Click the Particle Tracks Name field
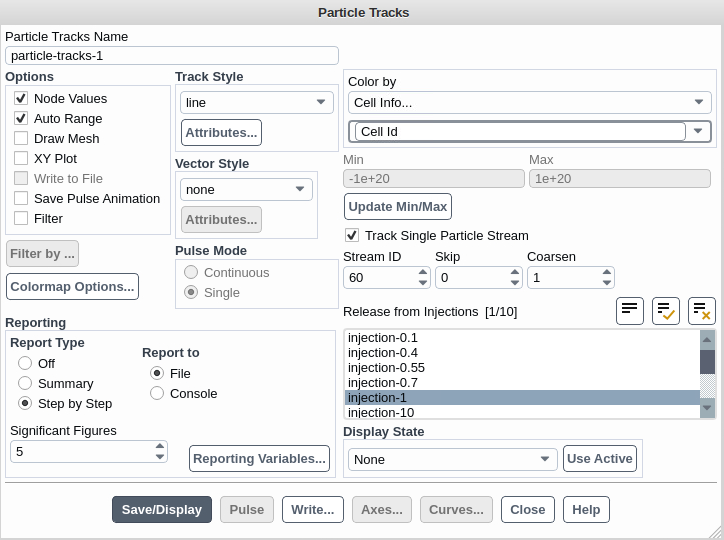This screenshot has height=540, width=724. click(x=171, y=56)
